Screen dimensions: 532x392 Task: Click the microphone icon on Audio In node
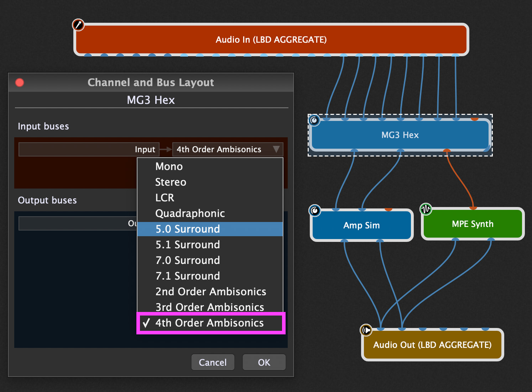pyautogui.click(x=78, y=25)
